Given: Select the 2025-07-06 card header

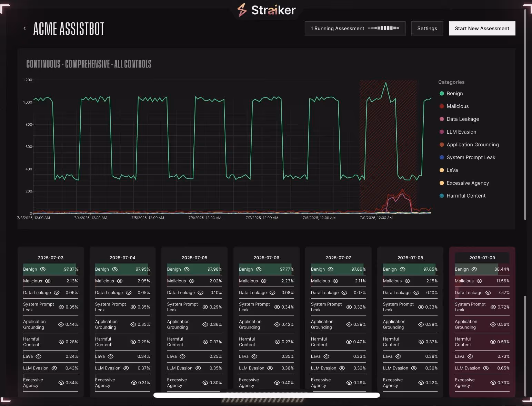Looking at the screenshot, I should click(x=267, y=258).
